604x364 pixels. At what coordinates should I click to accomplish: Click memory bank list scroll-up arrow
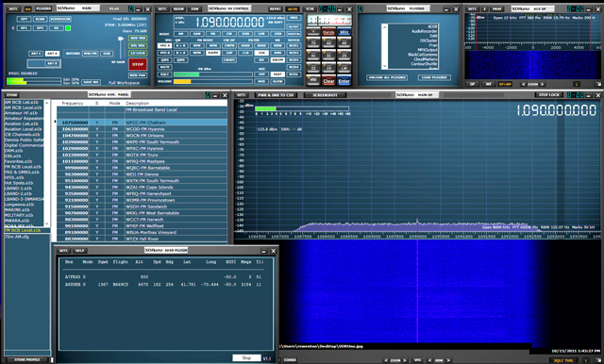(x=46, y=103)
